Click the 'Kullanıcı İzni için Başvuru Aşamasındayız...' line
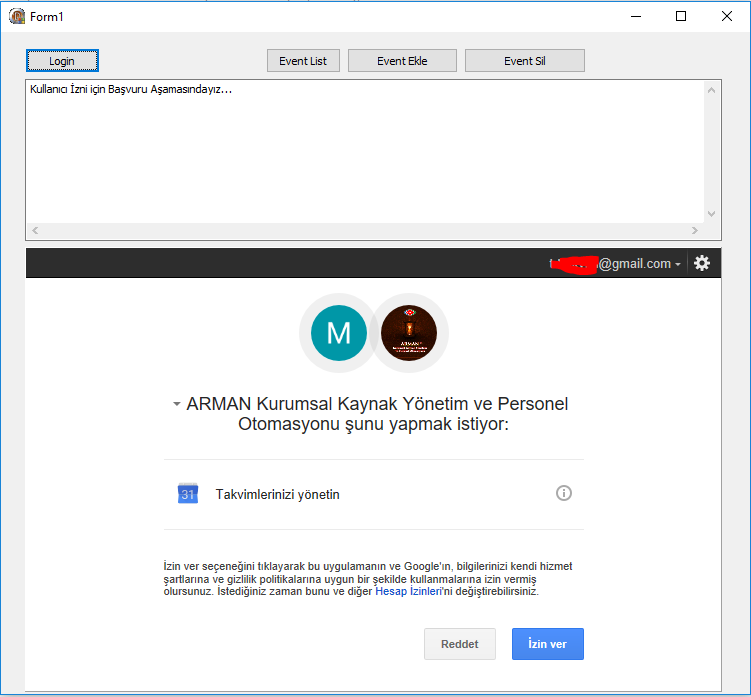This screenshot has width=751, height=697. coord(131,90)
